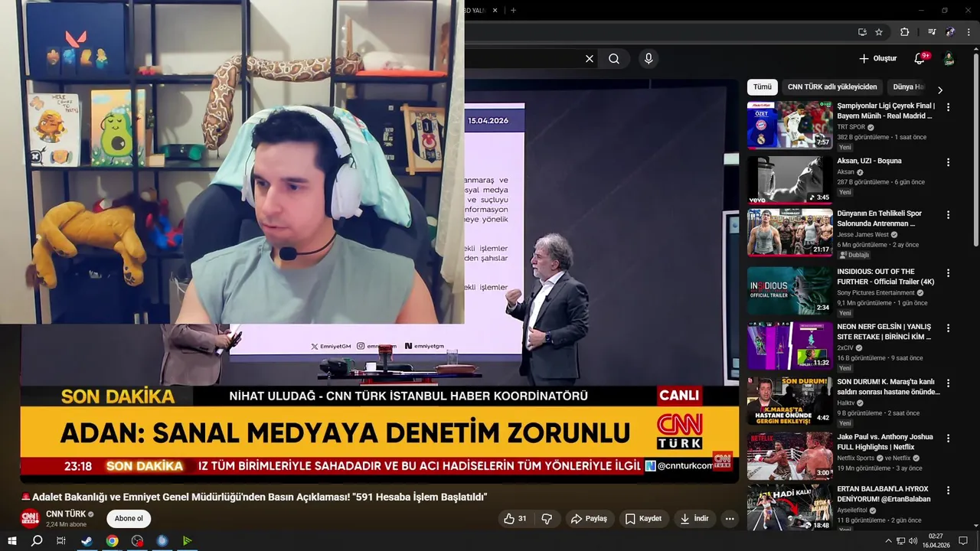The image size is (980, 551).
Task: Open the browser media control icon
Action: (x=932, y=32)
